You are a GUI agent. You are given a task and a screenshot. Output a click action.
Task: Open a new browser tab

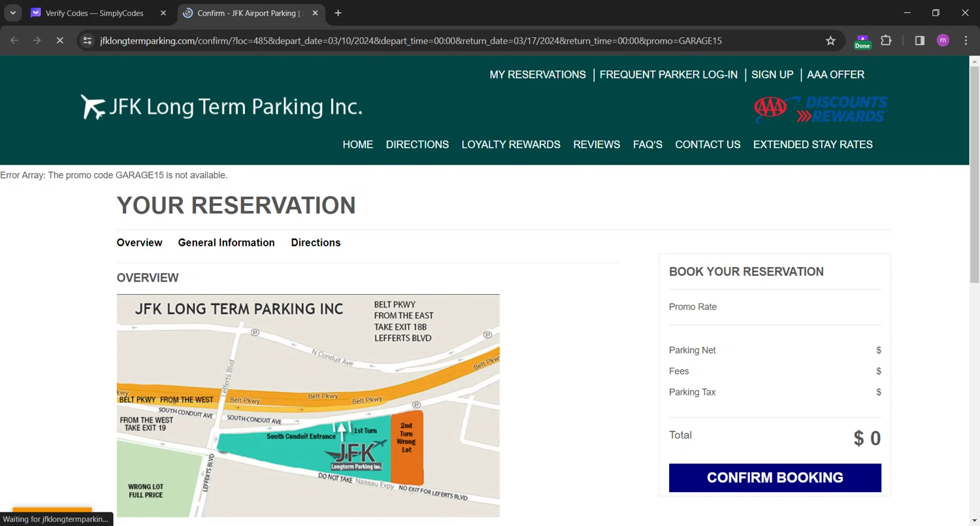coord(338,13)
